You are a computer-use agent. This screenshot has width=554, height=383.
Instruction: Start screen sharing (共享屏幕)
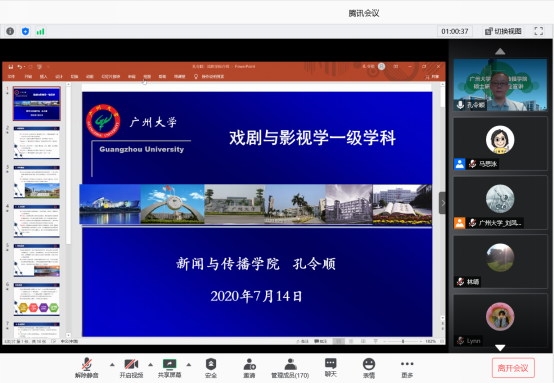(x=170, y=368)
